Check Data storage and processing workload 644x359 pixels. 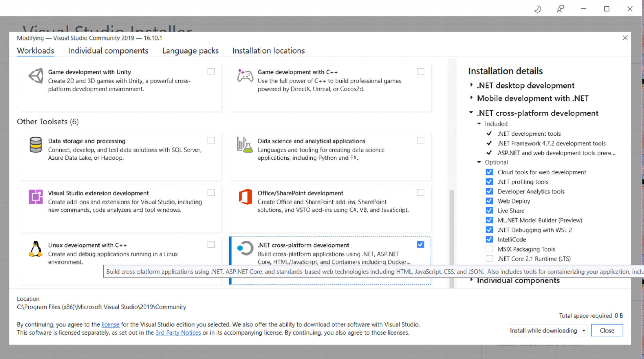click(211, 140)
